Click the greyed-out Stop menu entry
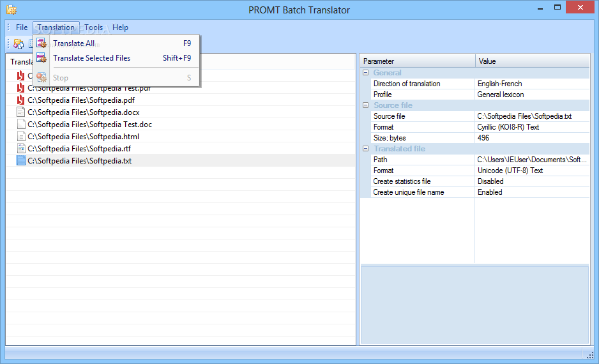This screenshot has height=364, width=599. click(116, 77)
